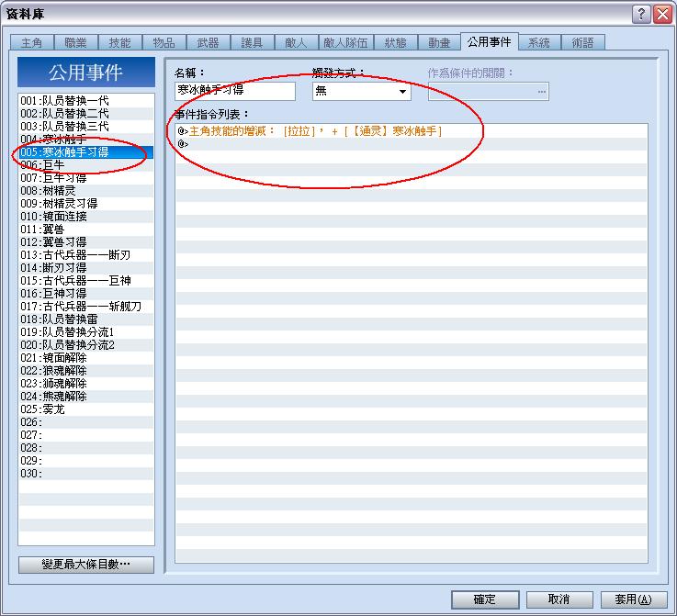Select list entry 015:古代兵器——巨神
Viewport: 677px width, 616px height.
point(86,280)
